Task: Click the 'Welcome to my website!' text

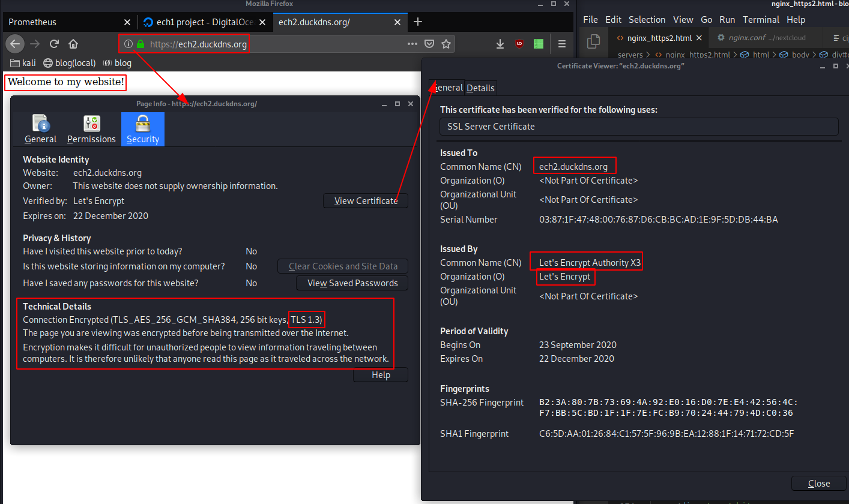Action: [x=65, y=82]
